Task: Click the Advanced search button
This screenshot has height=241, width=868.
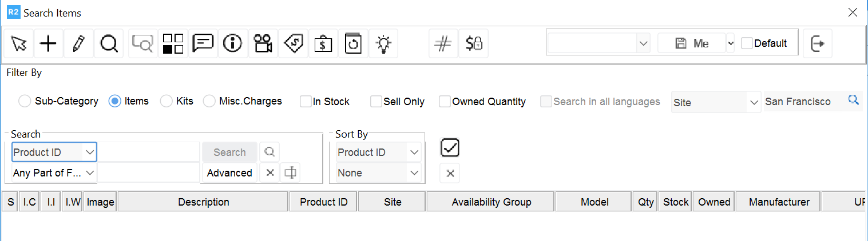Action: pos(229,173)
